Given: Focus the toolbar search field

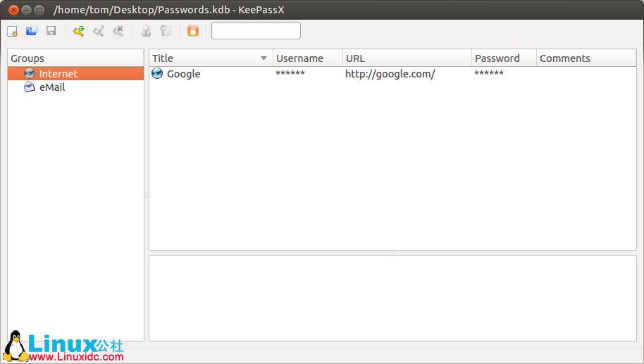Looking at the screenshot, I should tap(256, 31).
